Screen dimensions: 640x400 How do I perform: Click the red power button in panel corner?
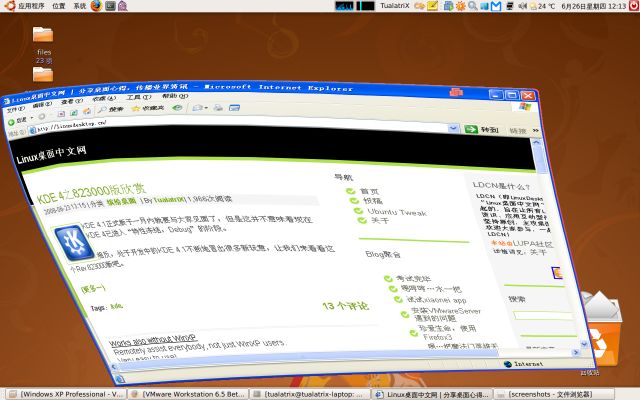point(635,6)
